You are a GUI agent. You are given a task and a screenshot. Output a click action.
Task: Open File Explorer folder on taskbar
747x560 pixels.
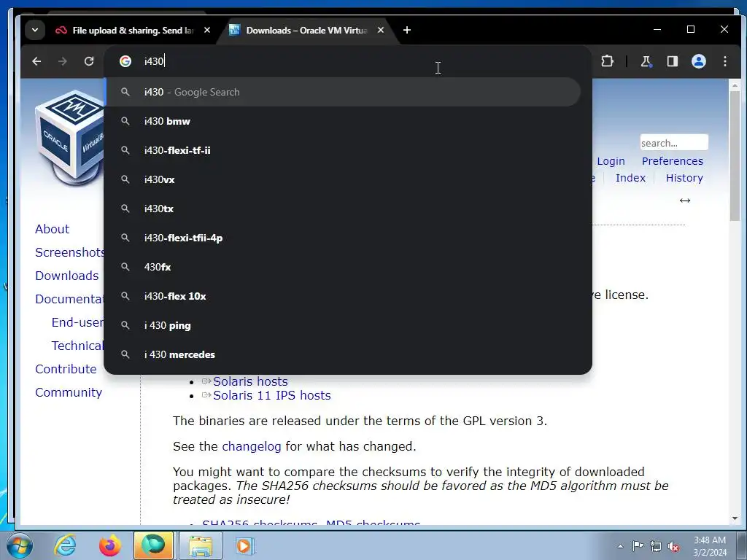coord(201,545)
